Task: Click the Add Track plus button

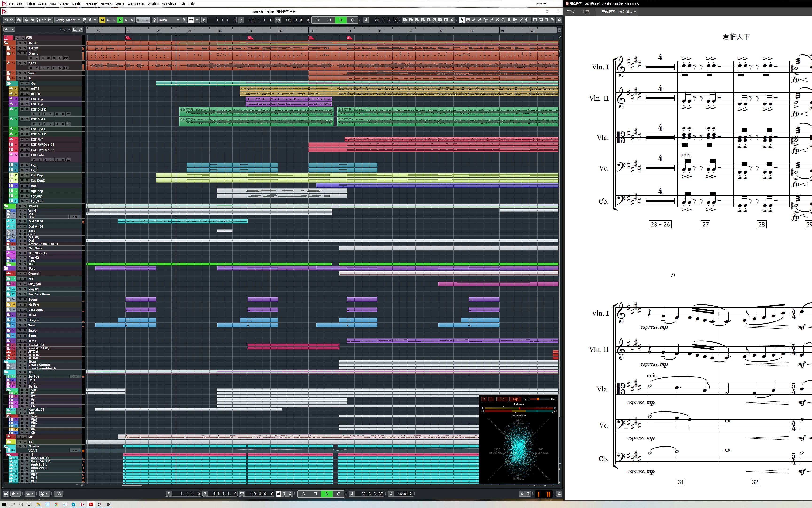Action: point(6,30)
